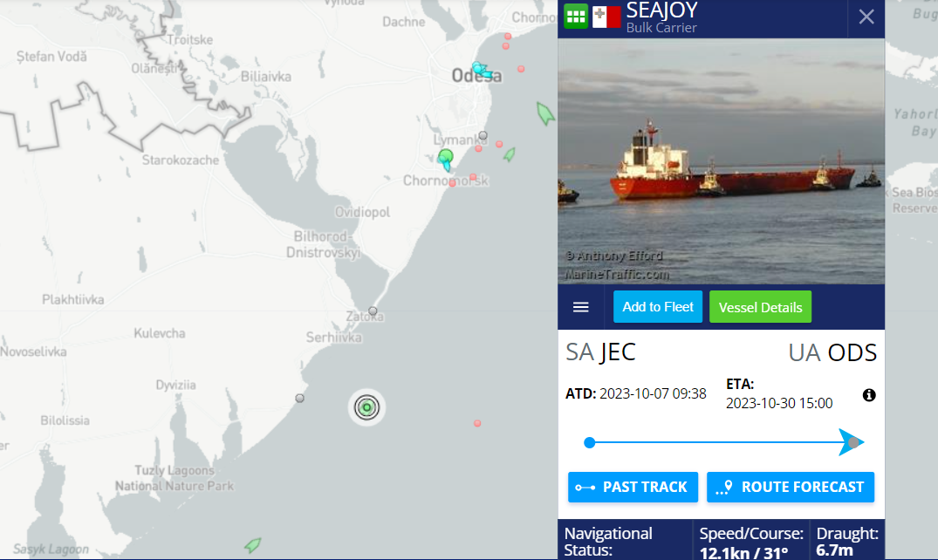Show the PAST TRACK of the vessel

click(633, 487)
